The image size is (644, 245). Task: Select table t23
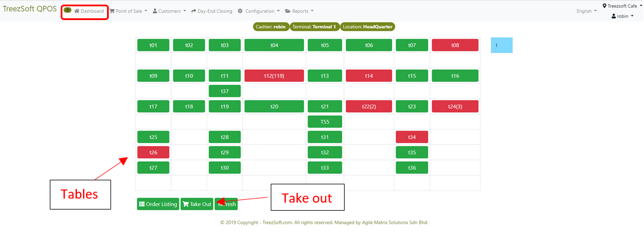412,106
